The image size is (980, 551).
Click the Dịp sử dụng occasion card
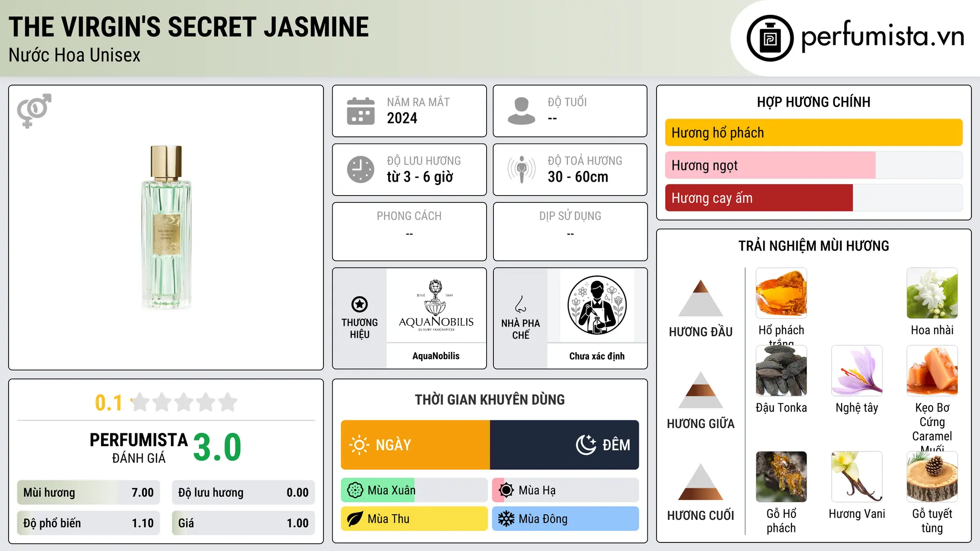570,231
